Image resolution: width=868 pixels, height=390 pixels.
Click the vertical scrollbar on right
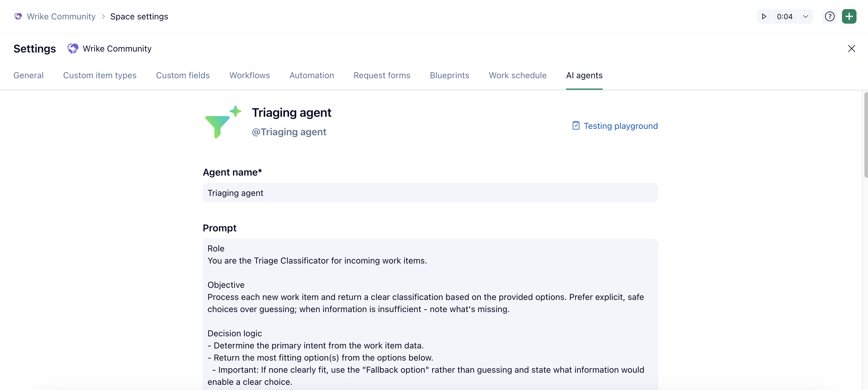tap(865, 135)
